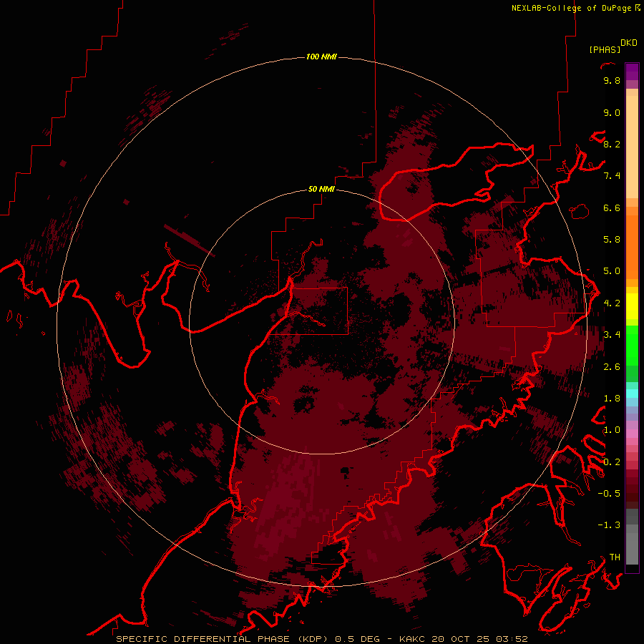Click the TH threshold label on the scale

[x=615, y=557]
